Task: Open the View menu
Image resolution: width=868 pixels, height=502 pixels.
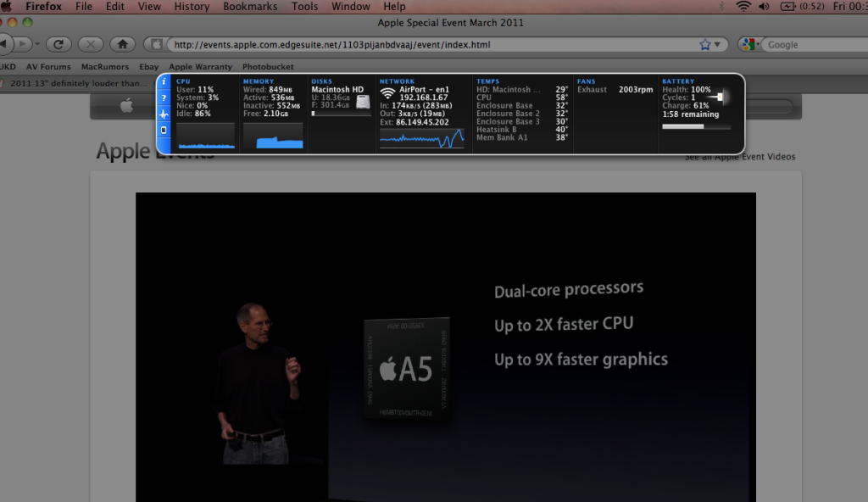Action: (x=149, y=7)
